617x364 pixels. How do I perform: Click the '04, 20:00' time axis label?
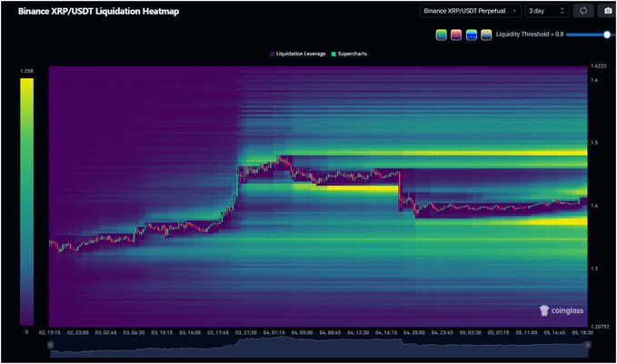click(x=414, y=332)
